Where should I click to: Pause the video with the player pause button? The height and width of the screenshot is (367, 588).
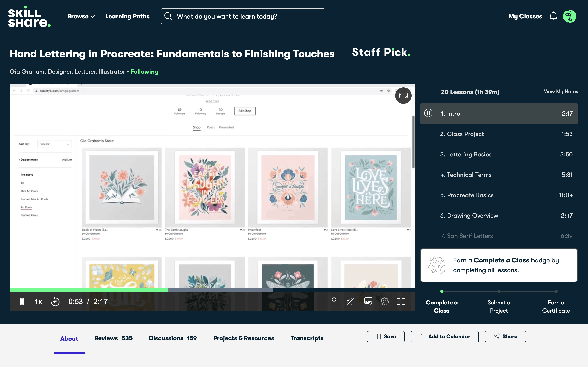pos(22,302)
